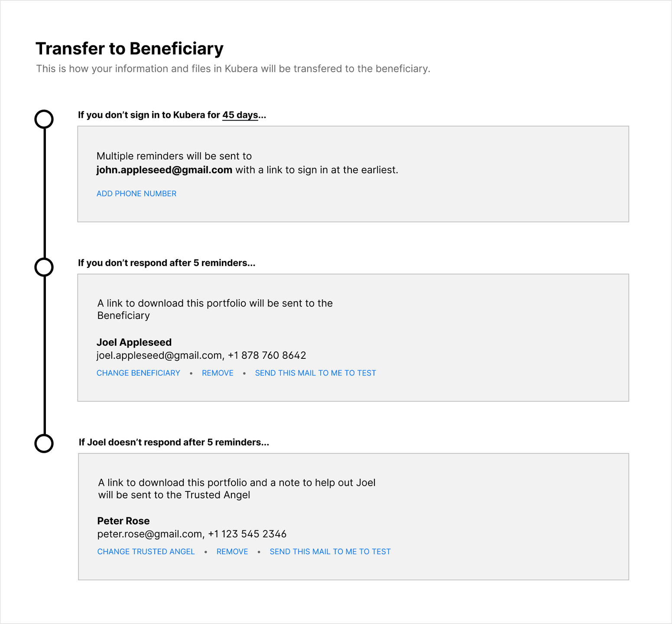The width and height of the screenshot is (672, 624).
Task: Remove Peter Rose as trusted angel
Action: (x=232, y=552)
